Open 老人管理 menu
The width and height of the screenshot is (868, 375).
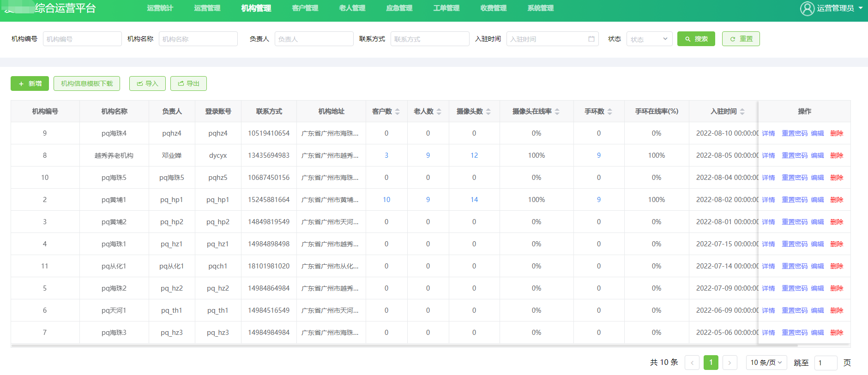point(352,8)
